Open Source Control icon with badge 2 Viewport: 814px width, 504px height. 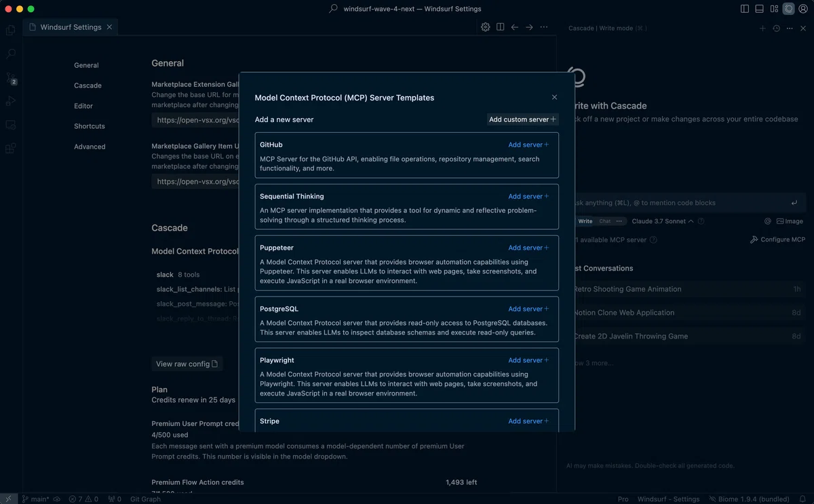pos(10,78)
